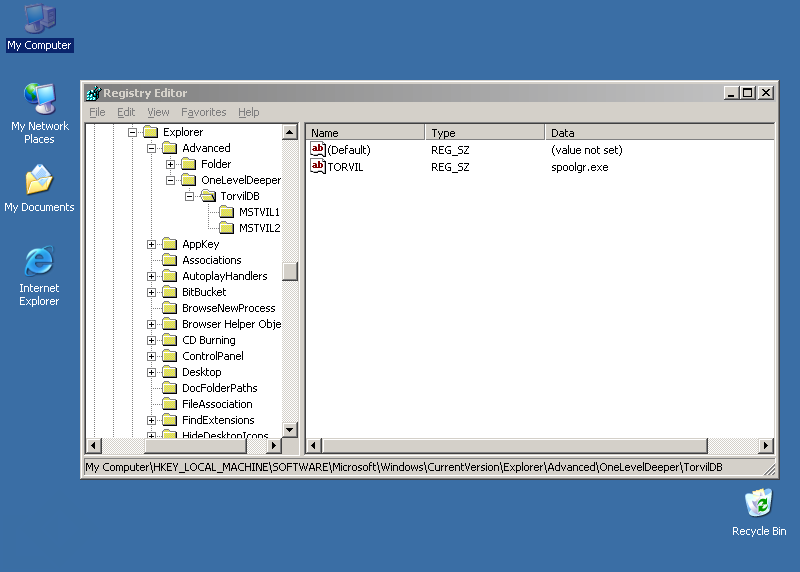Select My Network Places desktop icon
800x572 pixels.
[39, 113]
